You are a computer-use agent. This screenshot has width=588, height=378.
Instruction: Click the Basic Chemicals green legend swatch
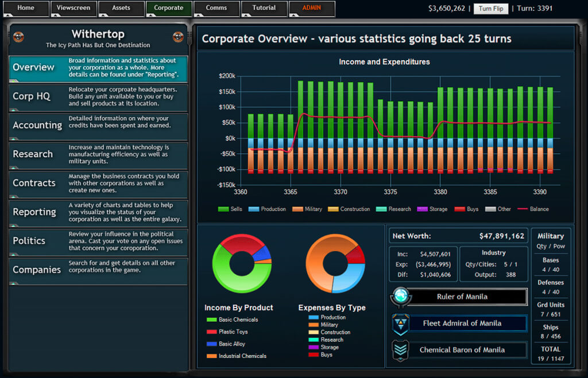coord(211,320)
